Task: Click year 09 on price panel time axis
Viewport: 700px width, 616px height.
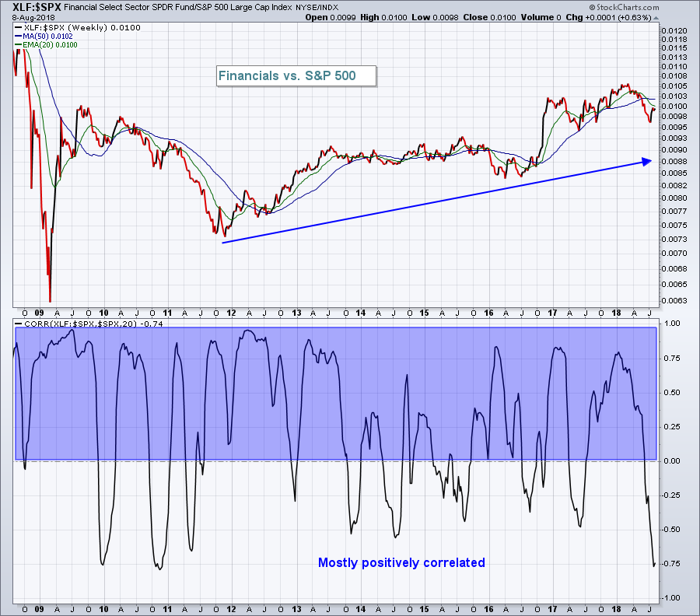Action: coord(40,313)
